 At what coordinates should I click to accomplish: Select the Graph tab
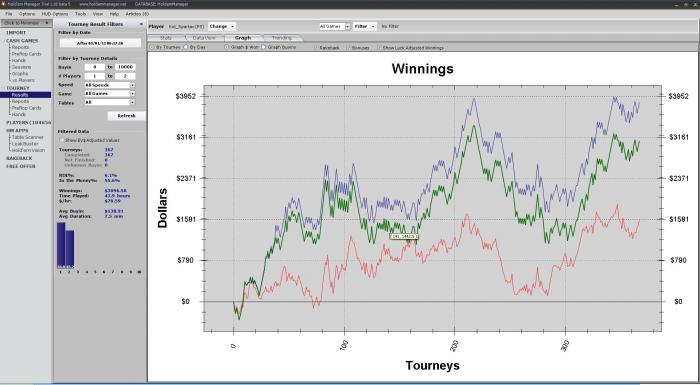point(243,38)
